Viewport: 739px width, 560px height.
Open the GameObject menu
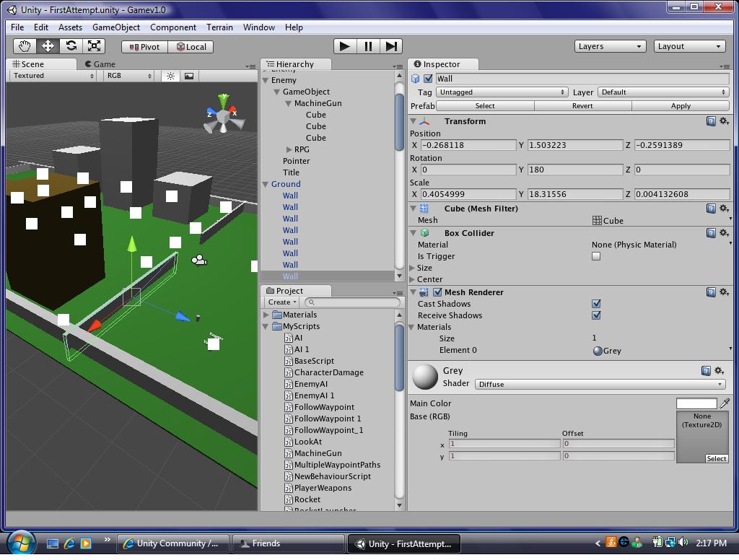[x=115, y=27]
